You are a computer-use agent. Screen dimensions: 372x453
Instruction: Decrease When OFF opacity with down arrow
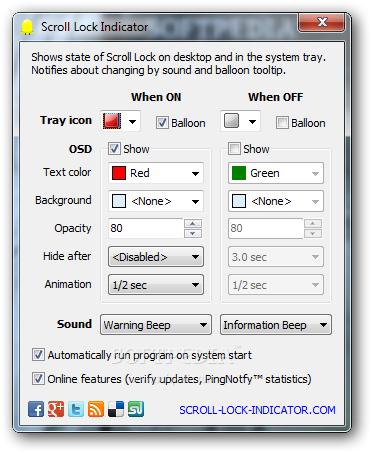pyautogui.click(x=313, y=233)
